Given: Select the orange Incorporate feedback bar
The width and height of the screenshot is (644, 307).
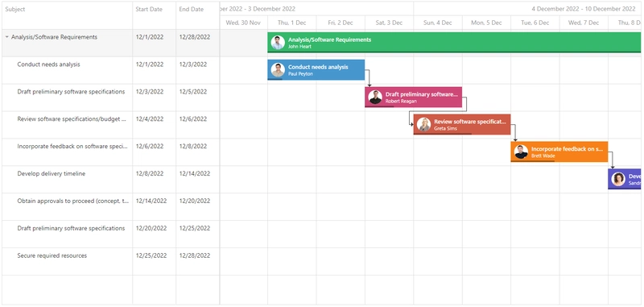Looking at the screenshot, I should point(559,152).
